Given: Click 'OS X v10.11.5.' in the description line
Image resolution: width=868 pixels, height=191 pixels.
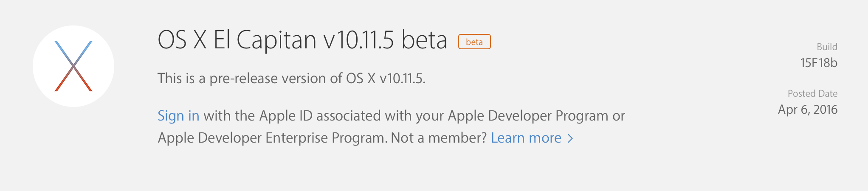Looking at the screenshot, I should tap(386, 79).
